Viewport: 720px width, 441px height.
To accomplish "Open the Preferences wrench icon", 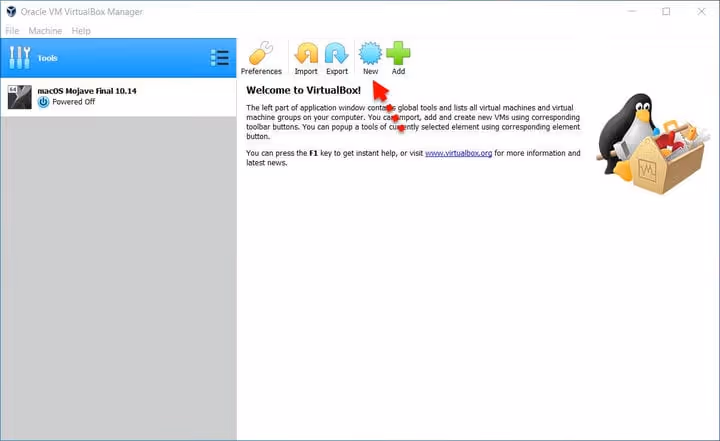I will point(261,53).
